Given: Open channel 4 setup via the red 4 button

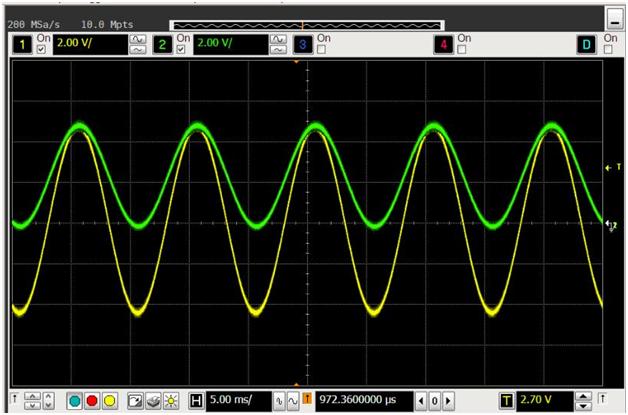Looking at the screenshot, I should tap(443, 44).
